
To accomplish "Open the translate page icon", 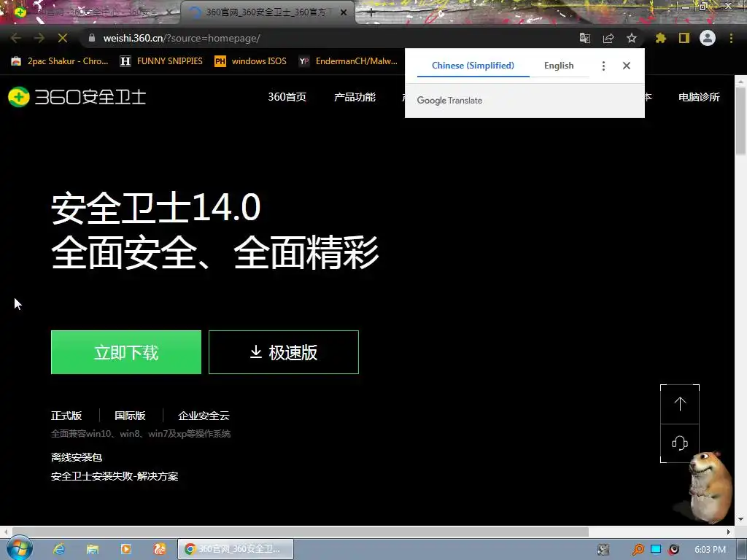I will (x=584, y=38).
